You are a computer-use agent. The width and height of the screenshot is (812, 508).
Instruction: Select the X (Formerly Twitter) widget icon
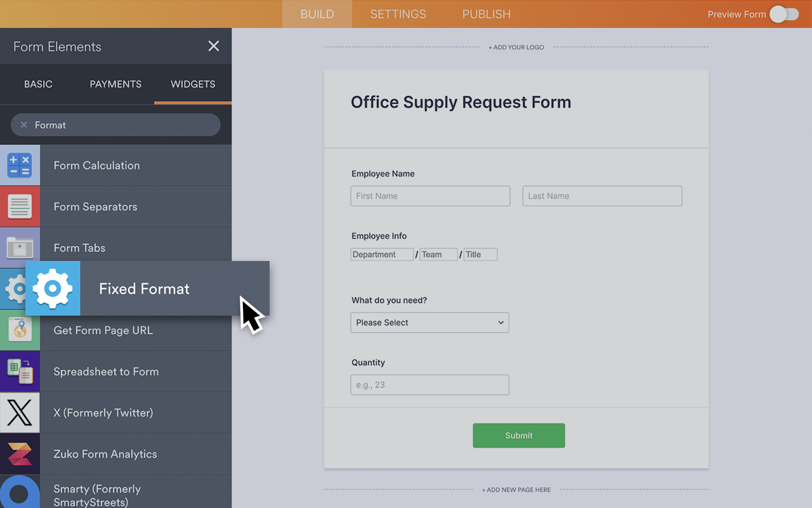pos(20,412)
